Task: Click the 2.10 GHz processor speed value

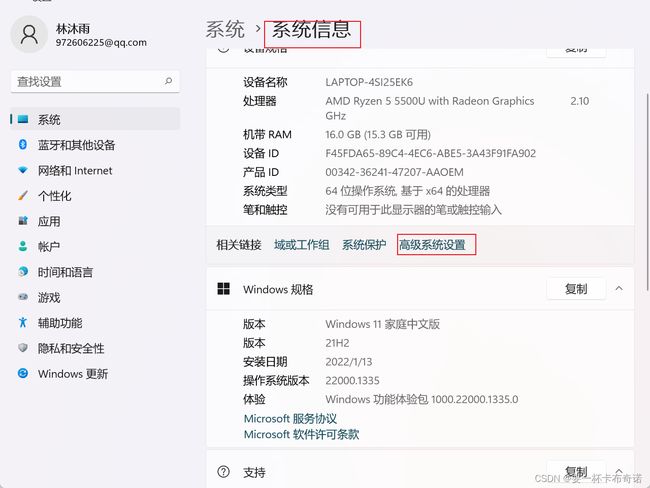Action: [x=580, y=101]
